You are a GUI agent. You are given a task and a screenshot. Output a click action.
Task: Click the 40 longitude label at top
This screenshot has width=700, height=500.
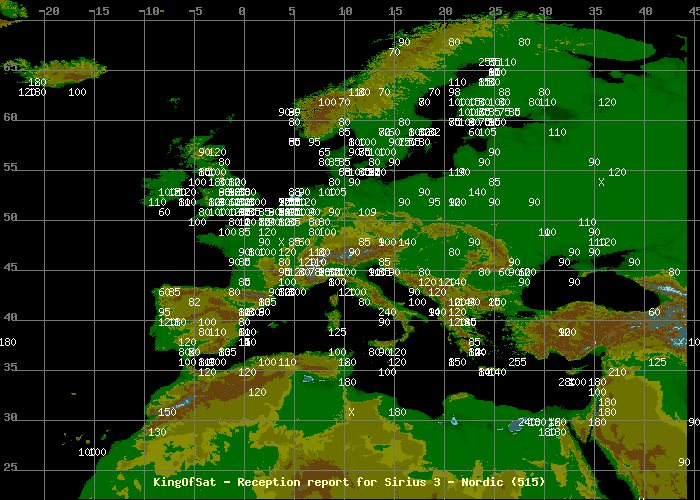[x=645, y=10]
